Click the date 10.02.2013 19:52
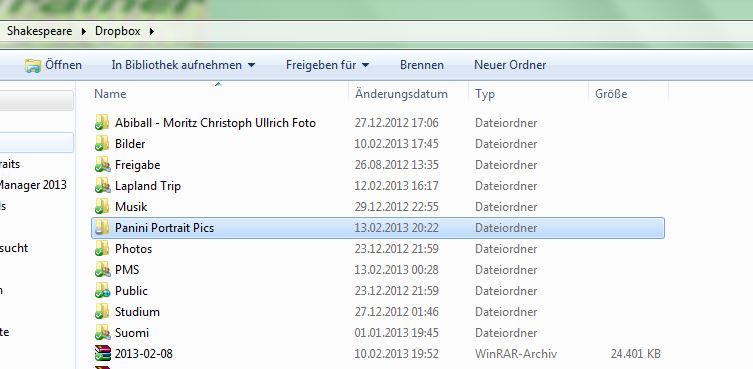This screenshot has width=753, height=369. click(x=397, y=354)
